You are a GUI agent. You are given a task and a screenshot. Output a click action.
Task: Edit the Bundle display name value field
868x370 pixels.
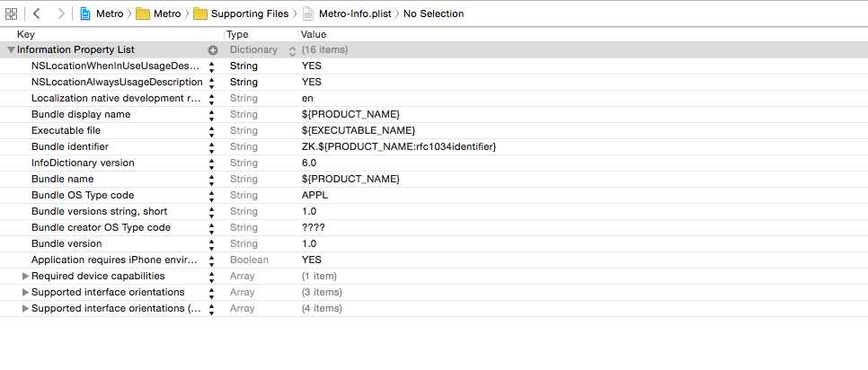click(x=350, y=115)
